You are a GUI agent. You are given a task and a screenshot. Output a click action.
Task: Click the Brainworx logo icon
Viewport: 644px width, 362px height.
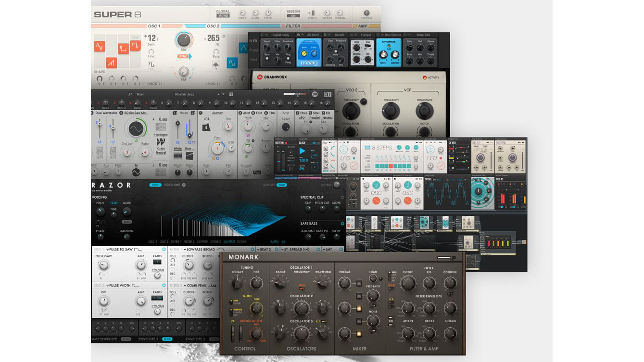260,77
